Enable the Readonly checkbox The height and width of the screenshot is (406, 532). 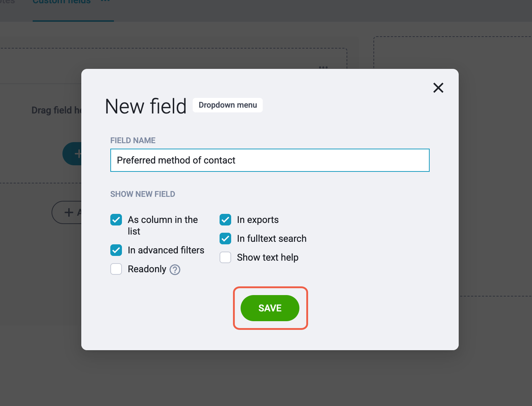116,269
